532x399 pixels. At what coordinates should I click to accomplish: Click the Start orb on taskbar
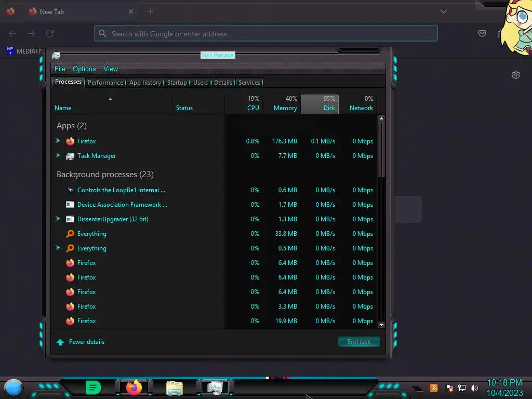13,388
